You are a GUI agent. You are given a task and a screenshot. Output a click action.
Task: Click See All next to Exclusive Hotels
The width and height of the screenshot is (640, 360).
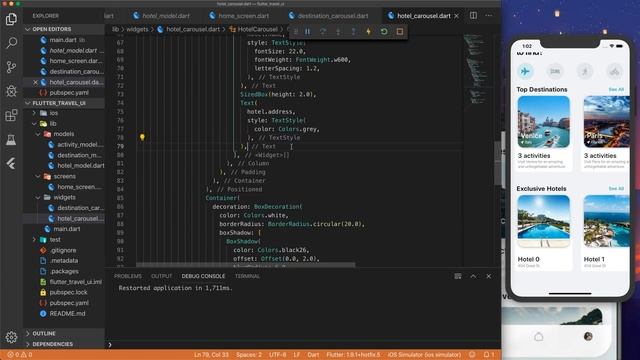pyautogui.click(x=616, y=189)
